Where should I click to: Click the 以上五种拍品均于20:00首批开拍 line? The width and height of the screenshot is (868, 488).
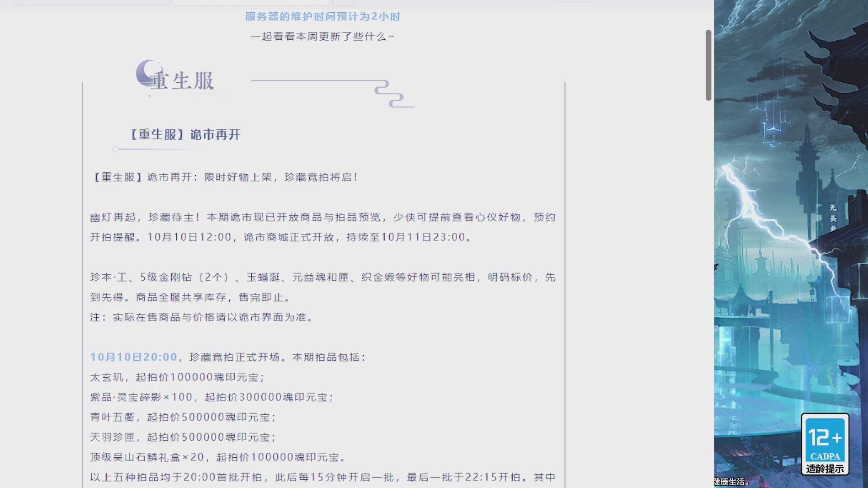click(323, 477)
